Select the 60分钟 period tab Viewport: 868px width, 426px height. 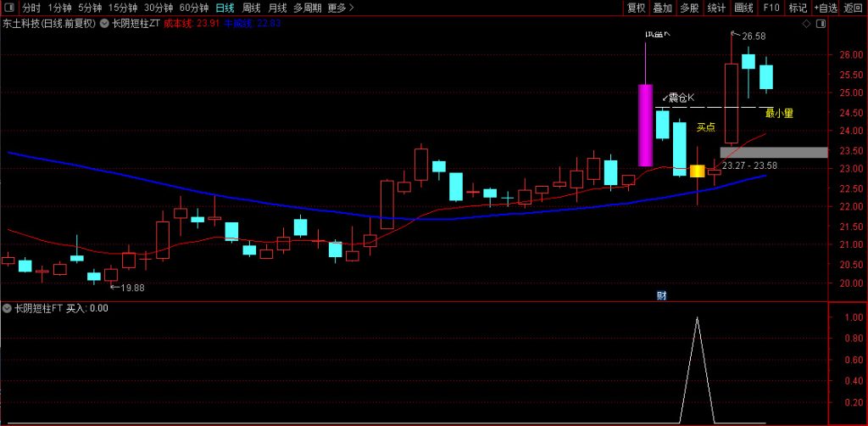click(193, 8)
